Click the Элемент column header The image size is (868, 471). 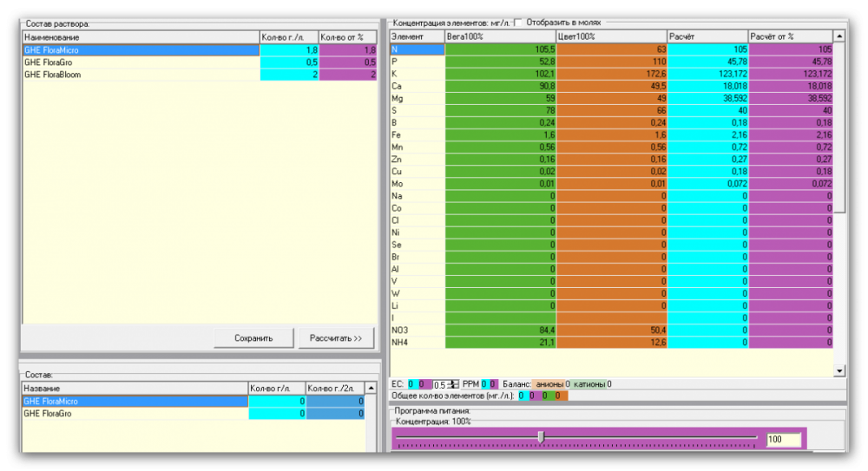point(418,36)
